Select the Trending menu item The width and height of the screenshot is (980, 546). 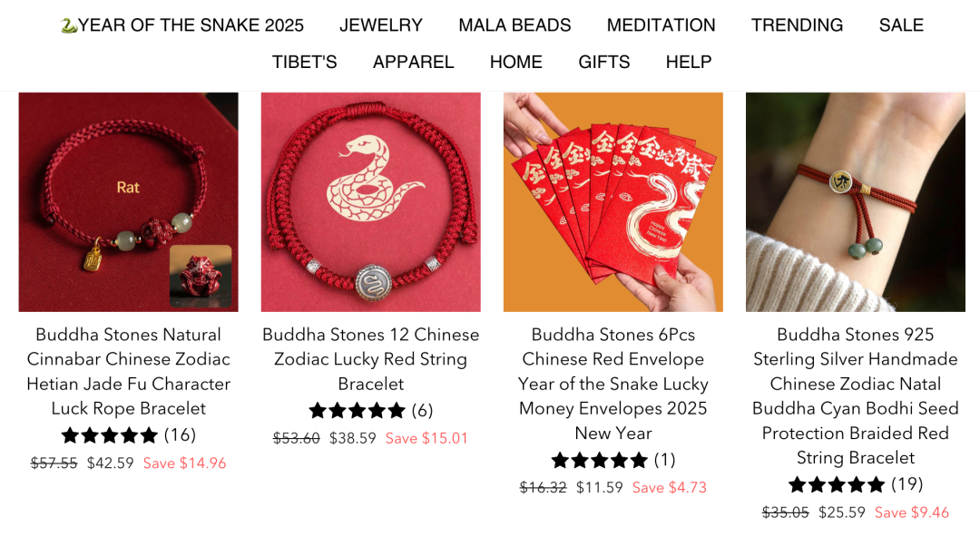click(x=797, y=25)
